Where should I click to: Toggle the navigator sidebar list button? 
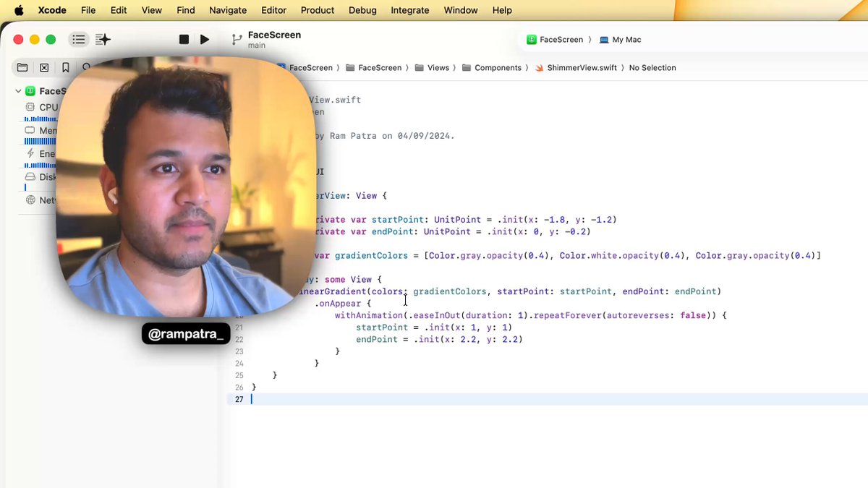(79, 40)
